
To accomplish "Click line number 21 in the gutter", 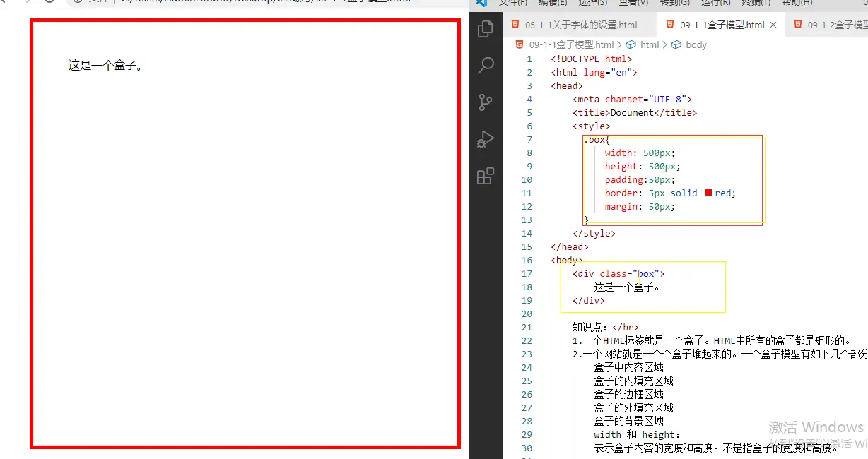I will 527,327.
